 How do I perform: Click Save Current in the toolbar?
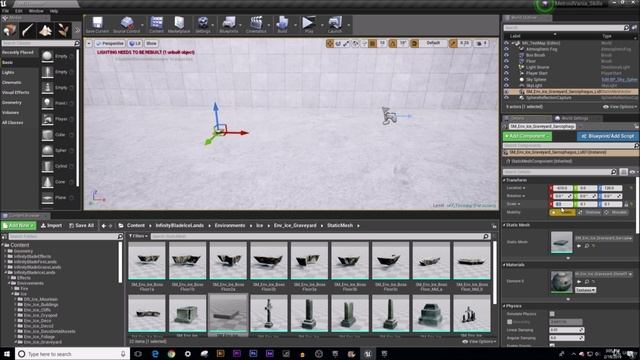click(97, 25)
